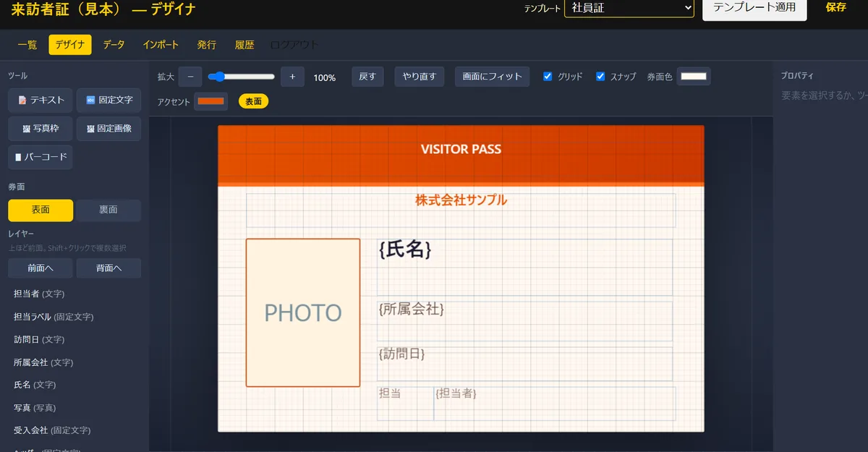
Task: Bring layer forward with 前面へ
Action: 41,268
